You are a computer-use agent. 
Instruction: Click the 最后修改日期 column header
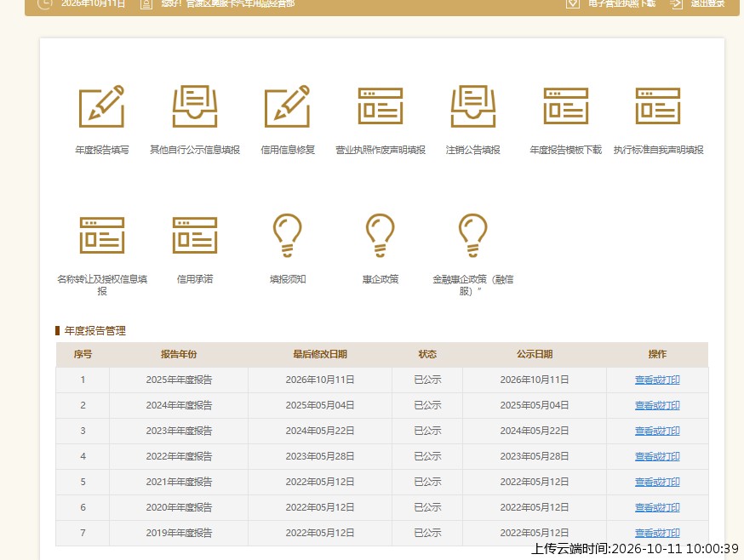[320, 354]
